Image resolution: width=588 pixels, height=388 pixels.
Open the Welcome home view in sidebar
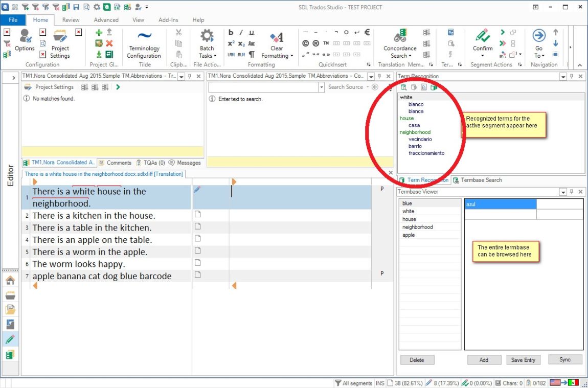click(10, 281)
